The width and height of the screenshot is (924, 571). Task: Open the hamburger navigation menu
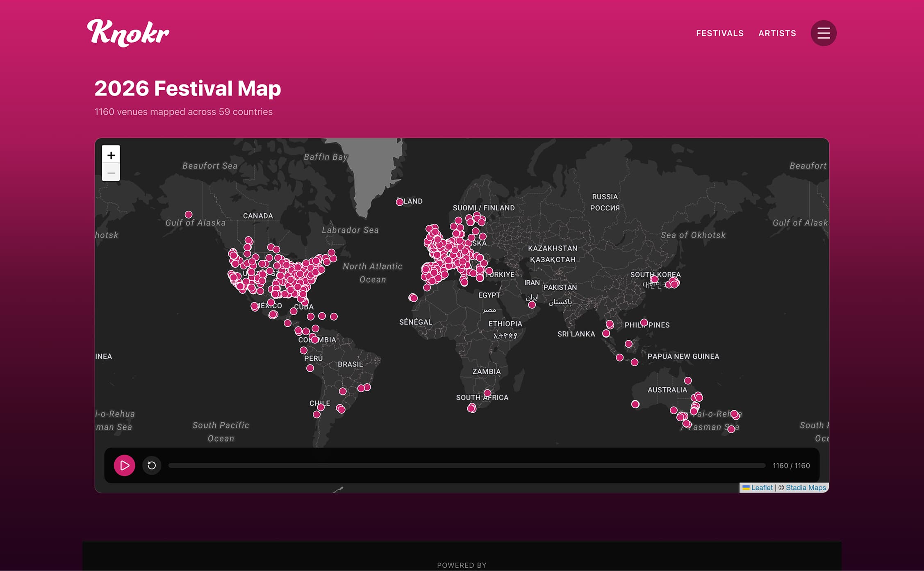click(823, 33)
